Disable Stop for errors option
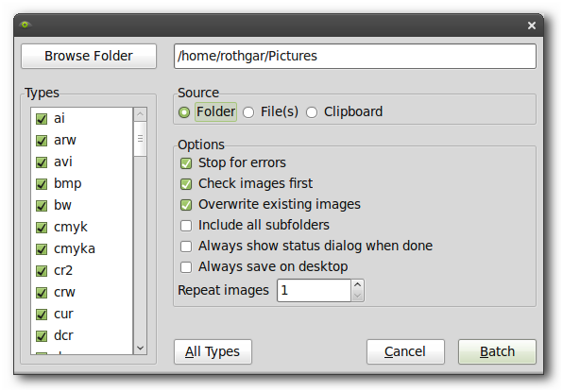 click(x=186, y=163)
